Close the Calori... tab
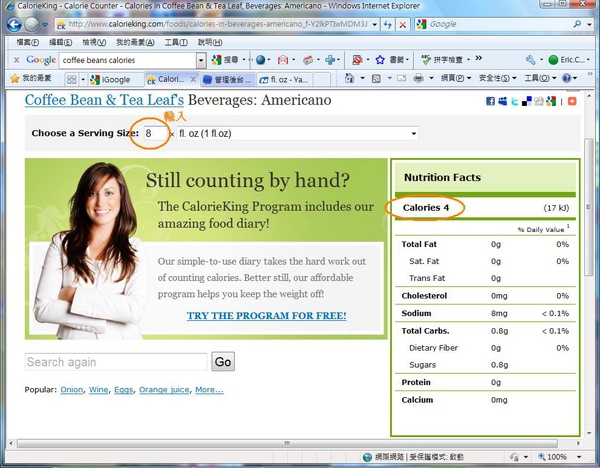Screen dimensions: 600x468 (x=193, y=79)
